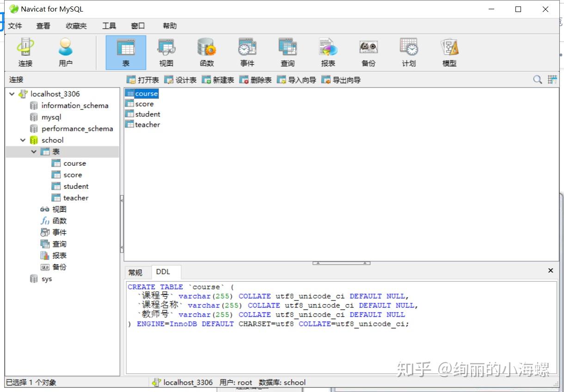Launch 导入向导 (Import Wizard)
The image size is (564, 392).
297,80
